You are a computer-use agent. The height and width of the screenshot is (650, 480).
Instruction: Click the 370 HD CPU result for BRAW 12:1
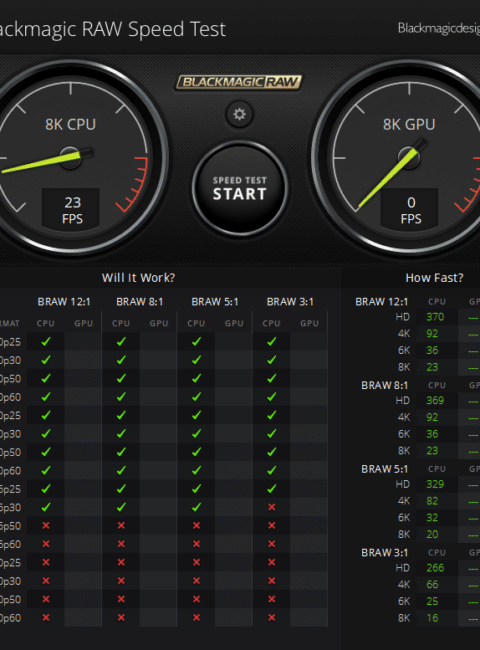[x=435, y=317]
